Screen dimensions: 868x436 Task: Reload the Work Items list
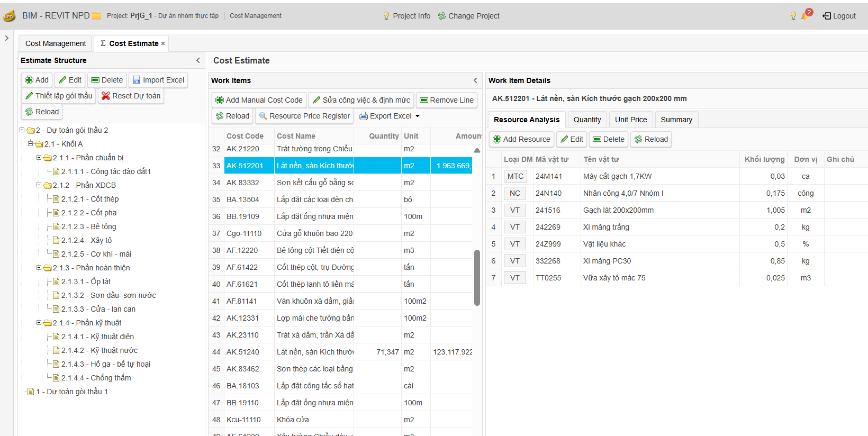[x=232, y=116]
